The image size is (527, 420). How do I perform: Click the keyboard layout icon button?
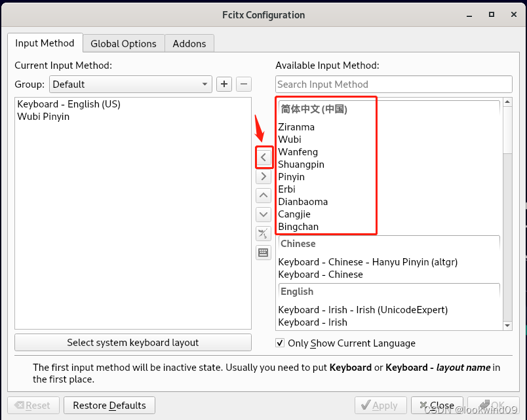coord(263,252)
